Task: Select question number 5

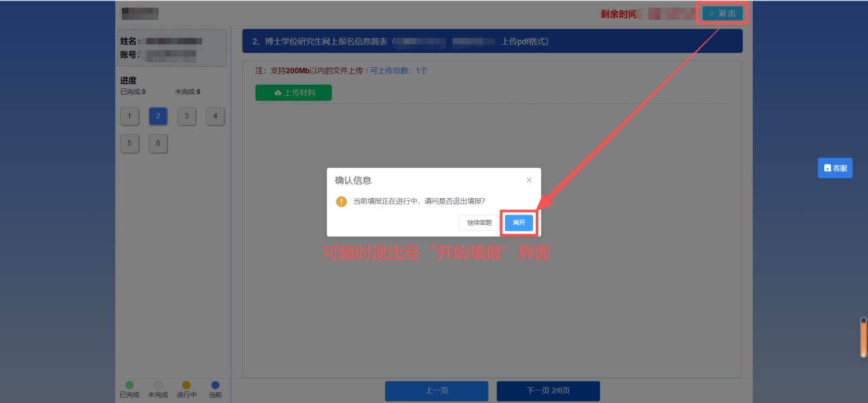Action: click(x=129, y=143)
